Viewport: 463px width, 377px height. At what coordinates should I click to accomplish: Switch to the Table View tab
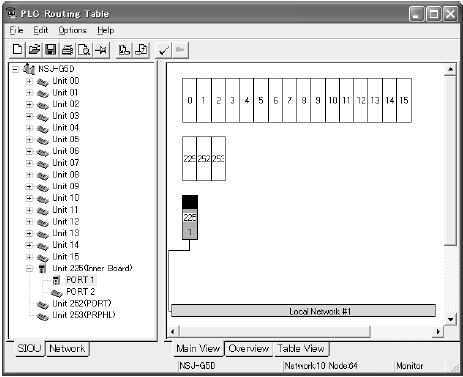click(301, 349)
